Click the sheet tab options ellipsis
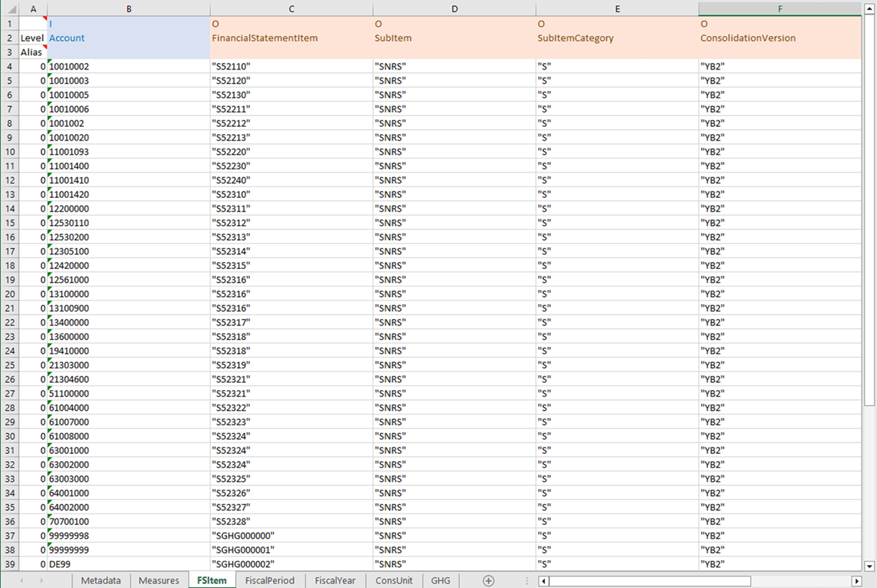Image resolution: width=877 pixels, height=588 pixels. (527, 580)
